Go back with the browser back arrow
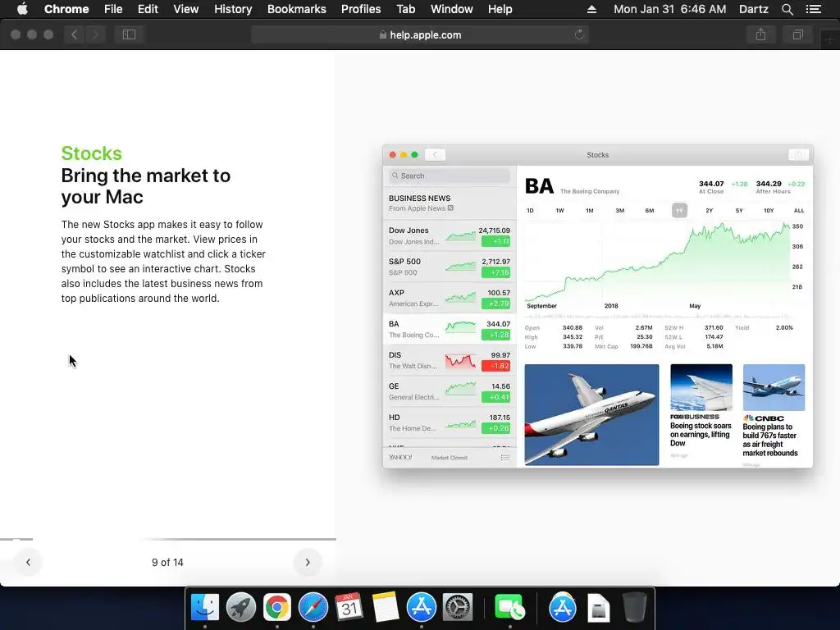Image resolution: width=840 pixels, height=630 pixels. pyautogui.click(x=75, y=34)
